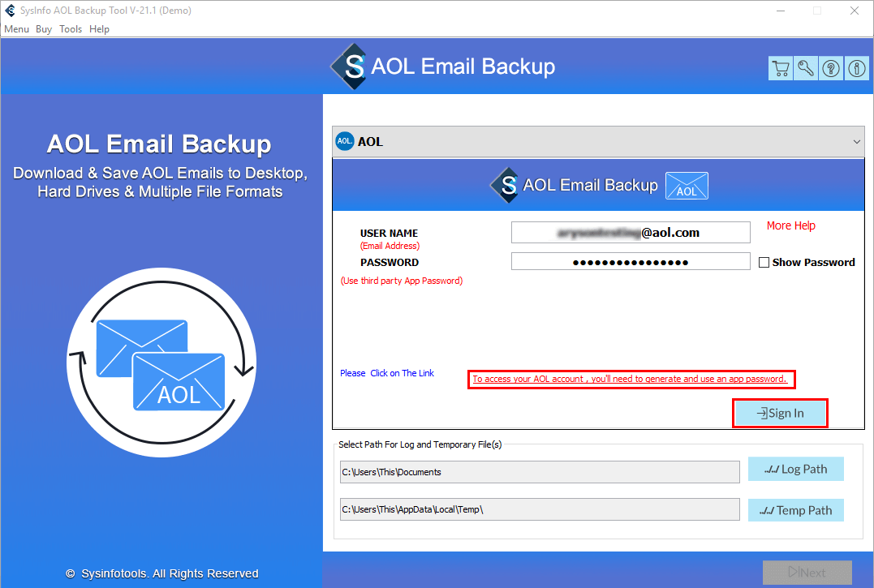Click the key activation icon
This screenshot has width=874, height=588.
click(x=806, y=68)
